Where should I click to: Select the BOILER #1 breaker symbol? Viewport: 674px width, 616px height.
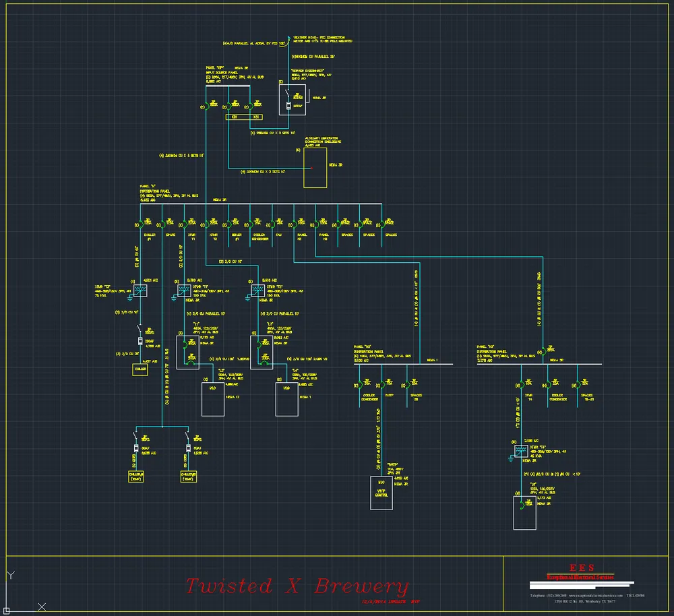(x=228, y=224)
